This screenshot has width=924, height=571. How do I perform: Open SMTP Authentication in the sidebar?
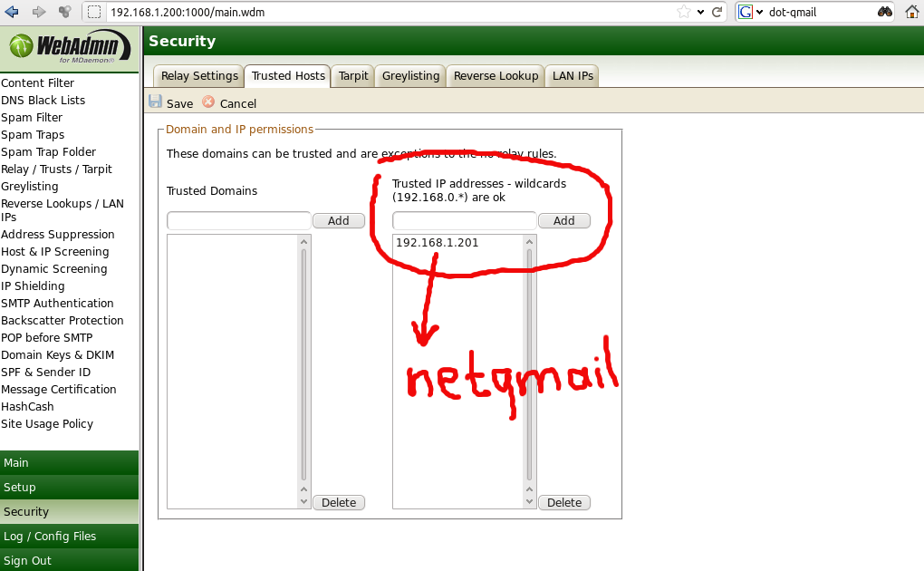(57, 304)
